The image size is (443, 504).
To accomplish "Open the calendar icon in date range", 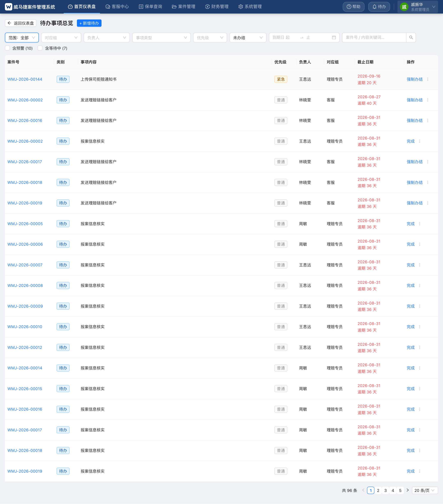I will pyautogui.click(x=334, y=38).
